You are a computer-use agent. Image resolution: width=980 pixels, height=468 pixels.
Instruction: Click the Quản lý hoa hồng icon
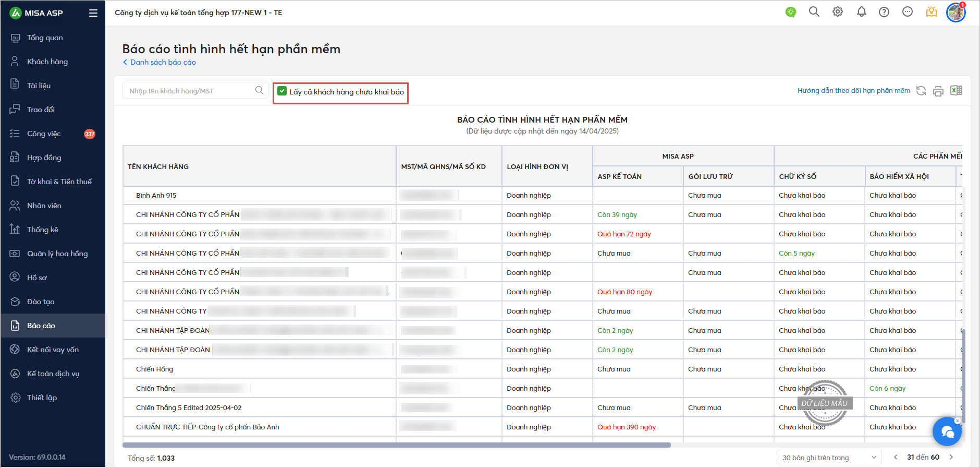pos(15,253)
